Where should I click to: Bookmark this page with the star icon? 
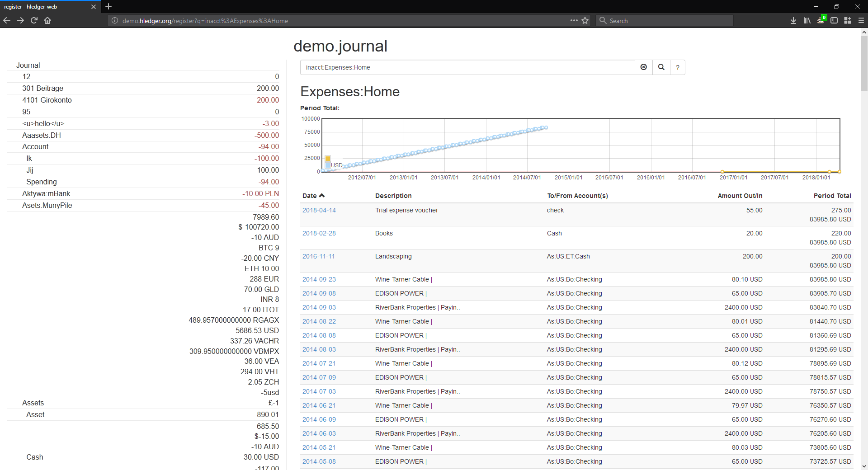tap(585, 21)
